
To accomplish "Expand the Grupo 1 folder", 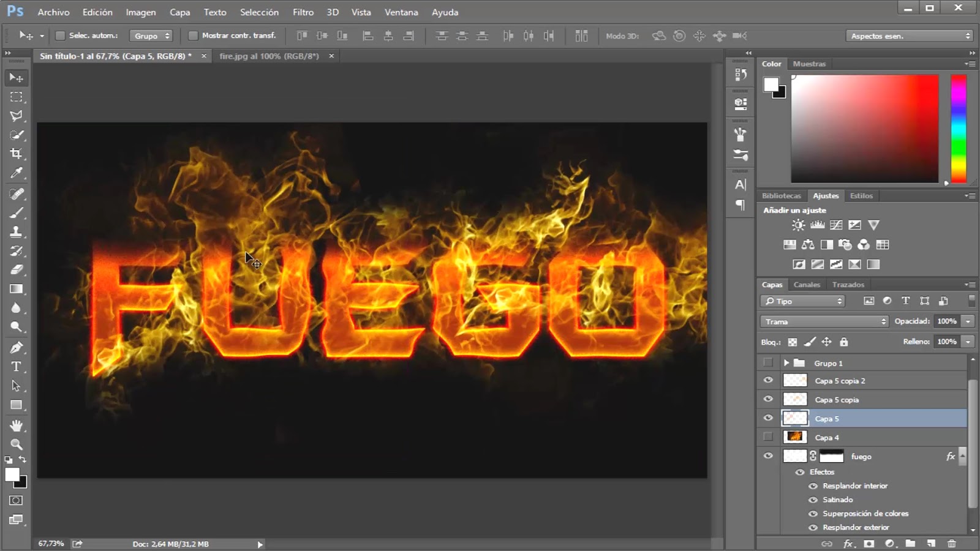I will tap(786, 363).
